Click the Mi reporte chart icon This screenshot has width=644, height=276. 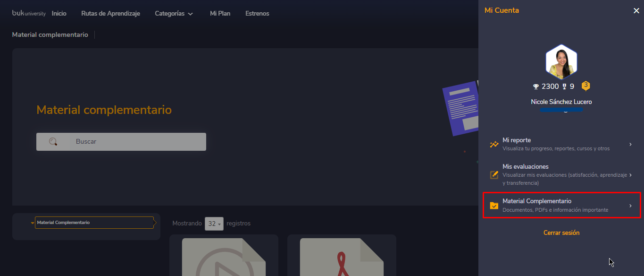(494, 144)
